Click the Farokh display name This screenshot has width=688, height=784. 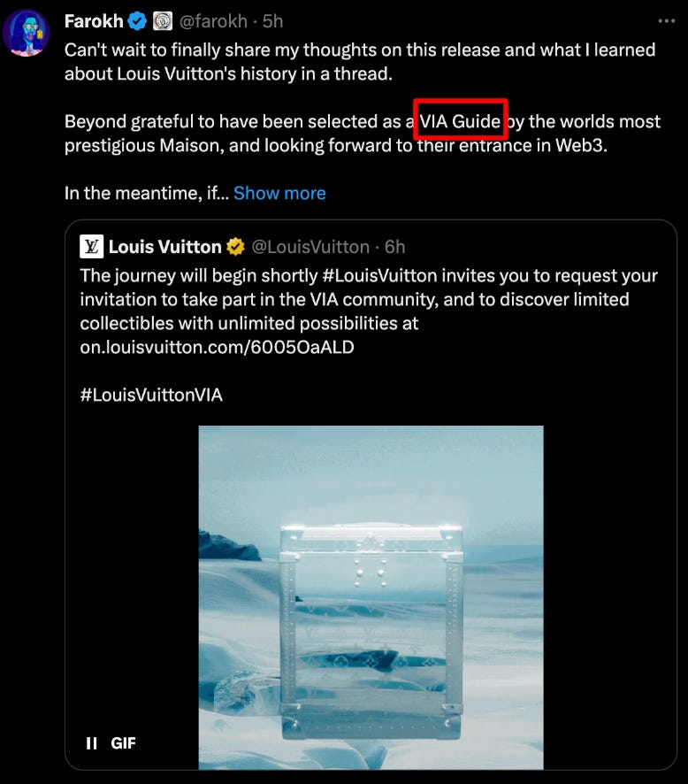tap(94, 21)
